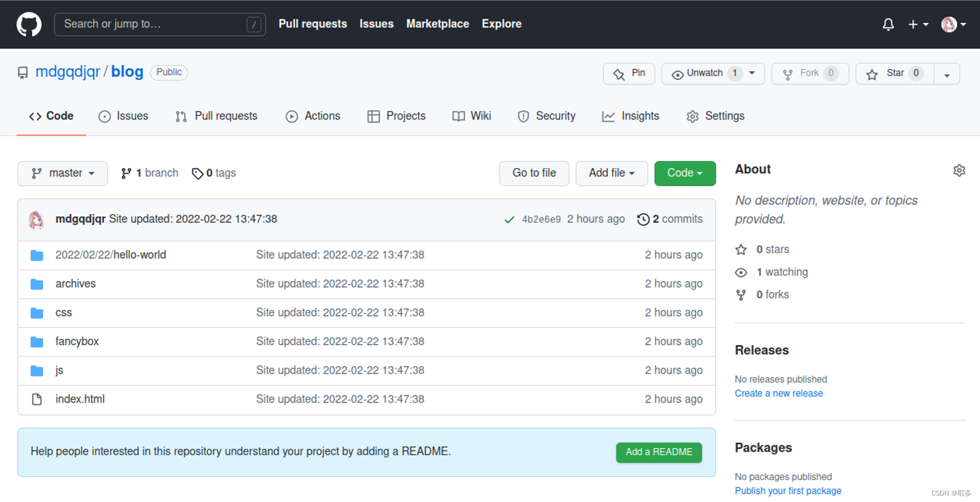Click Go to file
The width and height of the screenshot is (980, 502).
coord(534,173)
